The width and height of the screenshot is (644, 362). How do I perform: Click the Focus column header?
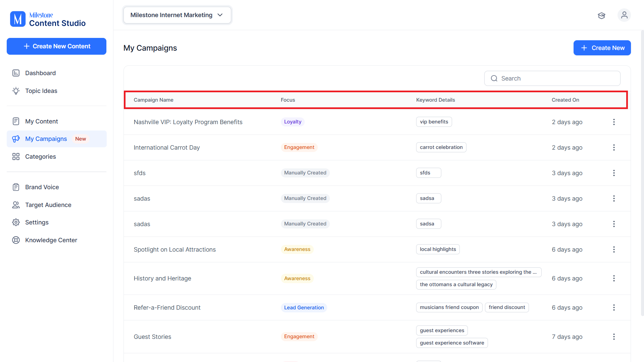coord(288,100)
